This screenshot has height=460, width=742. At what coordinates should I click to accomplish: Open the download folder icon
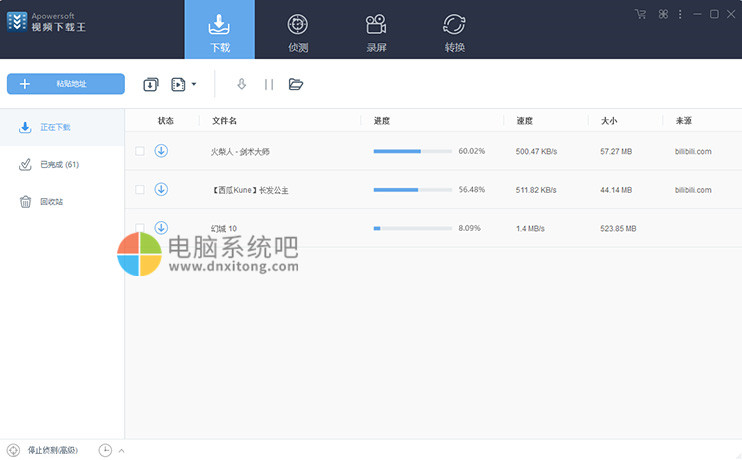click(x=296, y=84)
